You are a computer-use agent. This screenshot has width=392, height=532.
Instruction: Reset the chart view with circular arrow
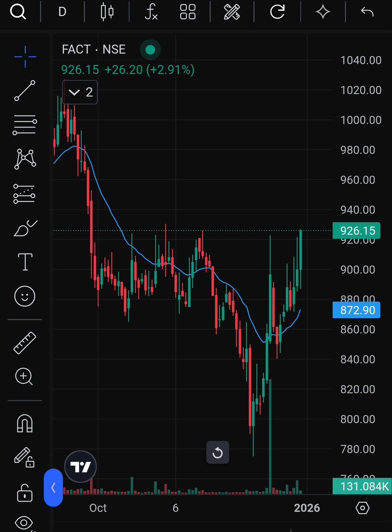point(218,452)
